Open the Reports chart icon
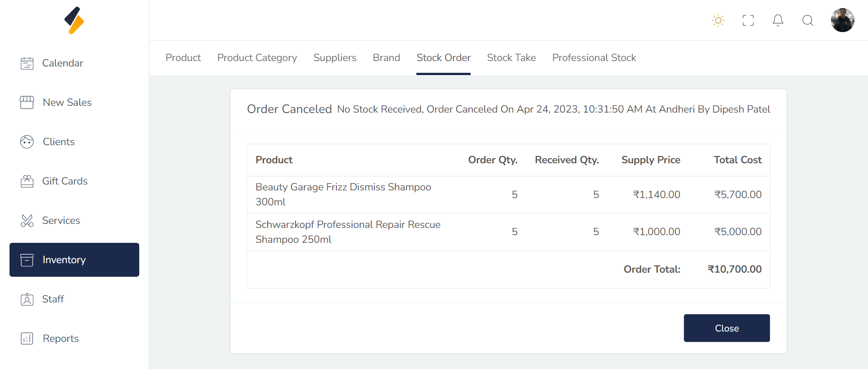This screenshot has width=868, height=369. point(27,339)
